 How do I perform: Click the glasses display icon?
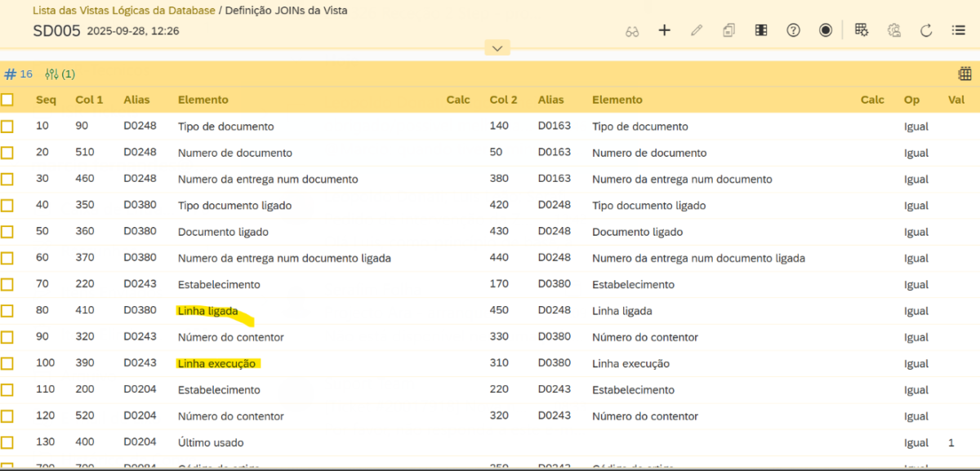632,31
